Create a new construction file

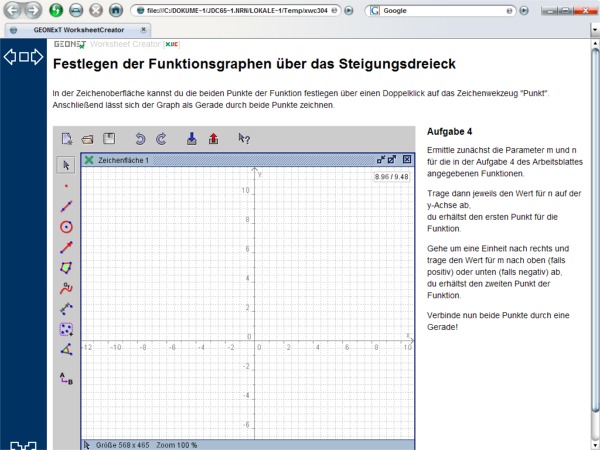click(x=67, y=139)
